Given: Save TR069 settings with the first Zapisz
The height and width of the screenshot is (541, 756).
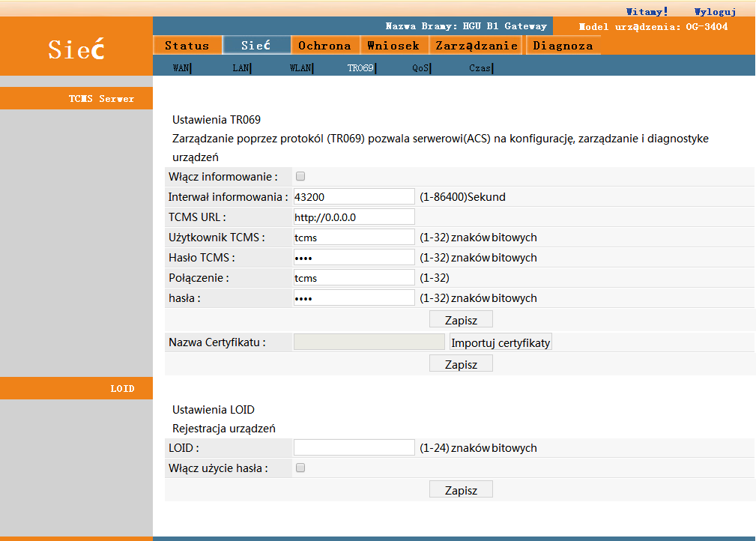Looking at the screenshot, I should click(461, 320).
